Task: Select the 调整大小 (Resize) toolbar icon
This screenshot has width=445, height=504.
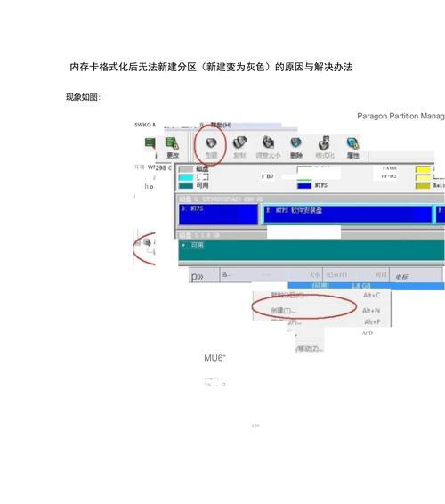Action: pyautogui.click(x=268, y=147)
